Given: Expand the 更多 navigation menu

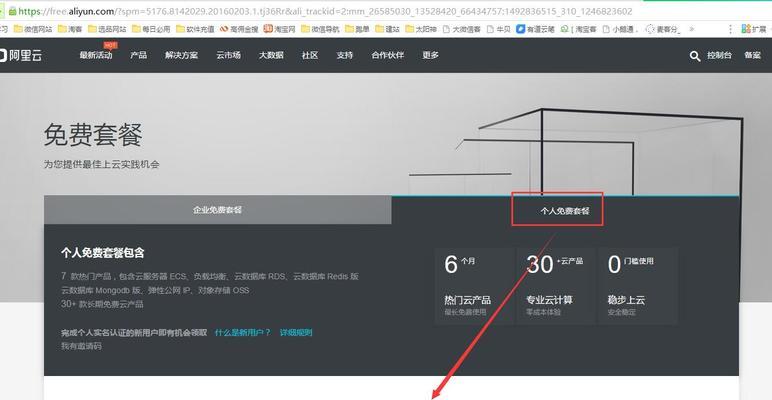Looking at the screenshot, I should (x=430, y=55).
